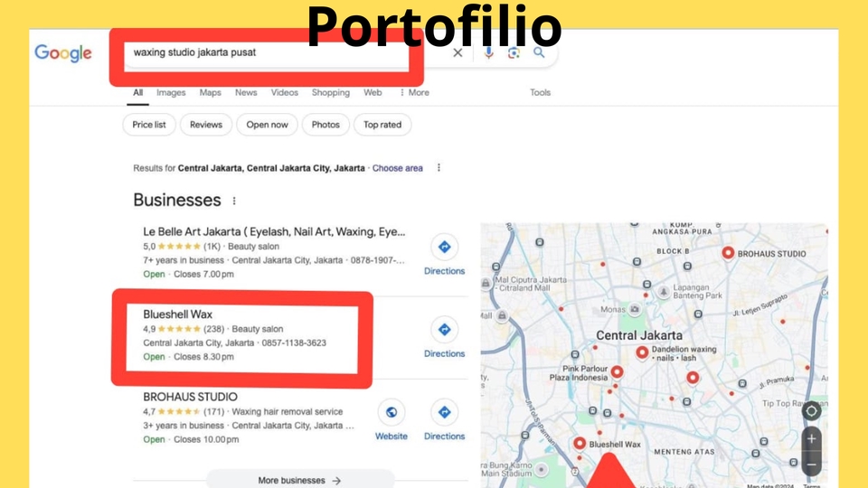
Task: Click Directions icon for Blueshell Wax
Action: pos(445,330)
